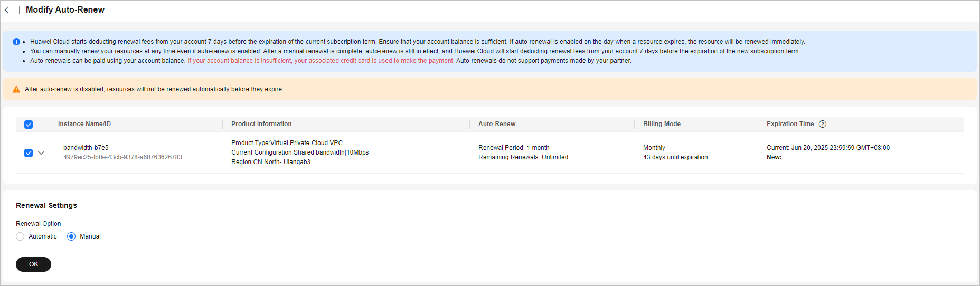980x286 pixels.
Task: Click the red credit card payment notice text
Action: (x=321, y=61)
